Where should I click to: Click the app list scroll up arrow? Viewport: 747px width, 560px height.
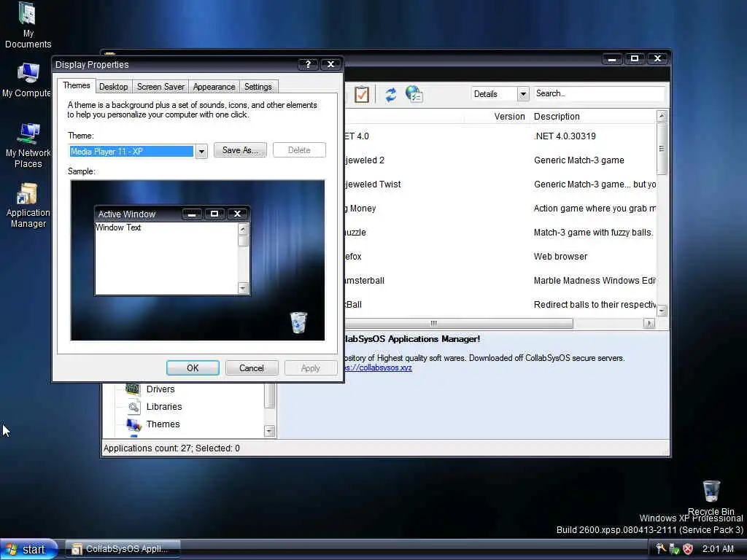click(x=662, y=116)
